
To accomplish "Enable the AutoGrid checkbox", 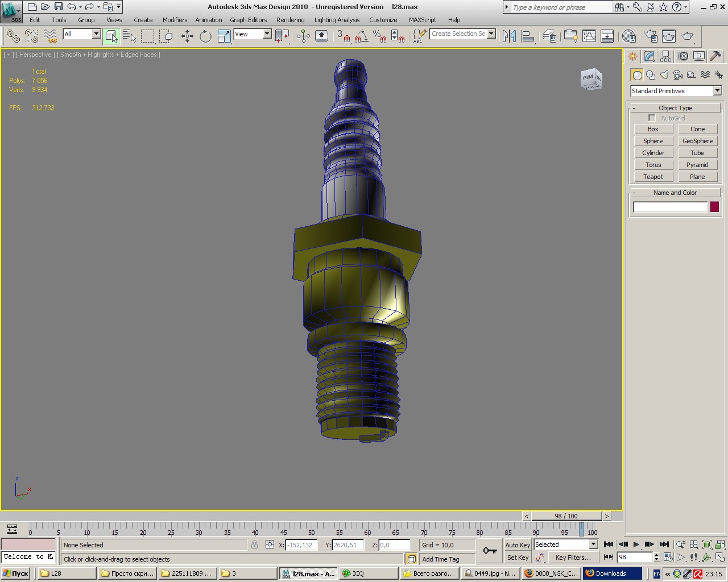I will pos(652,118).
